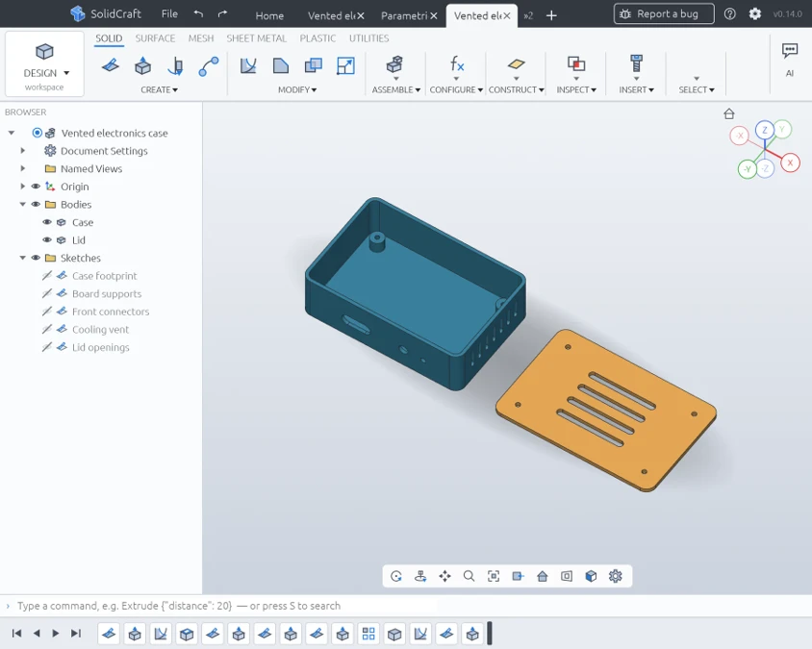This screenshot has height=649, width=812.
Task: Click the Extrude tool in the CREATE group
Action: click(142, 65)
